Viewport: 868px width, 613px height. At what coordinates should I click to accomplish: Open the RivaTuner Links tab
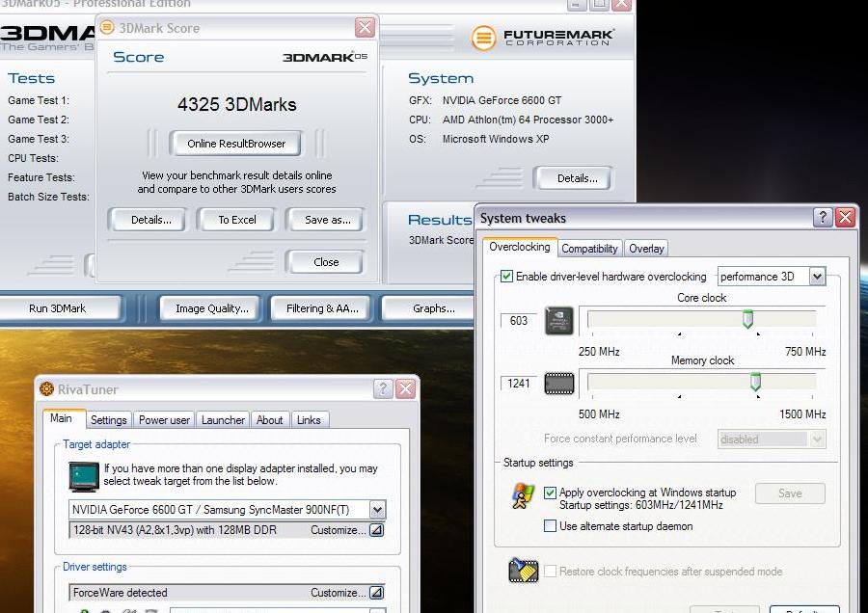309,420
